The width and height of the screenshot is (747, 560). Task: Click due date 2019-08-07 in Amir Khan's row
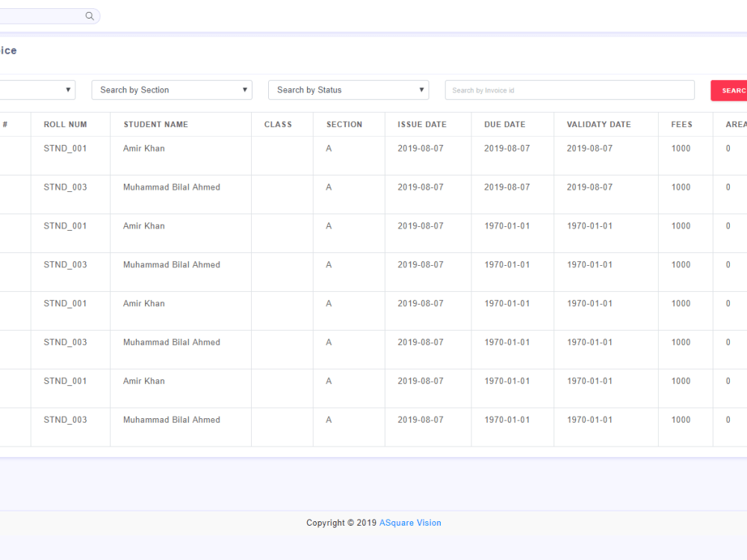click(x=507, y=148)
